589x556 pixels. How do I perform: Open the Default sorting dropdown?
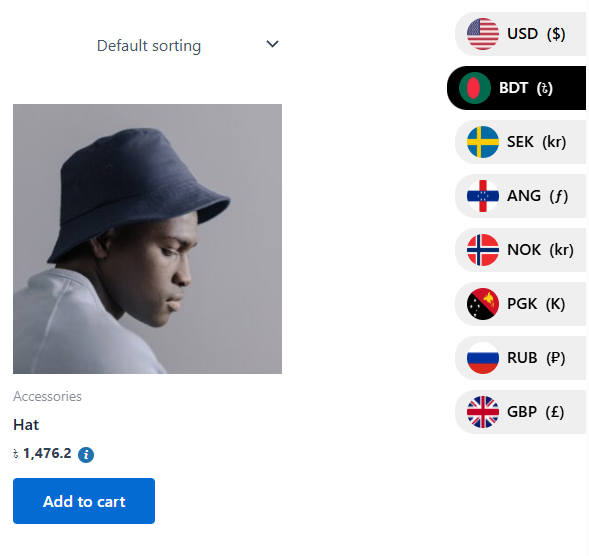(188, 45)
